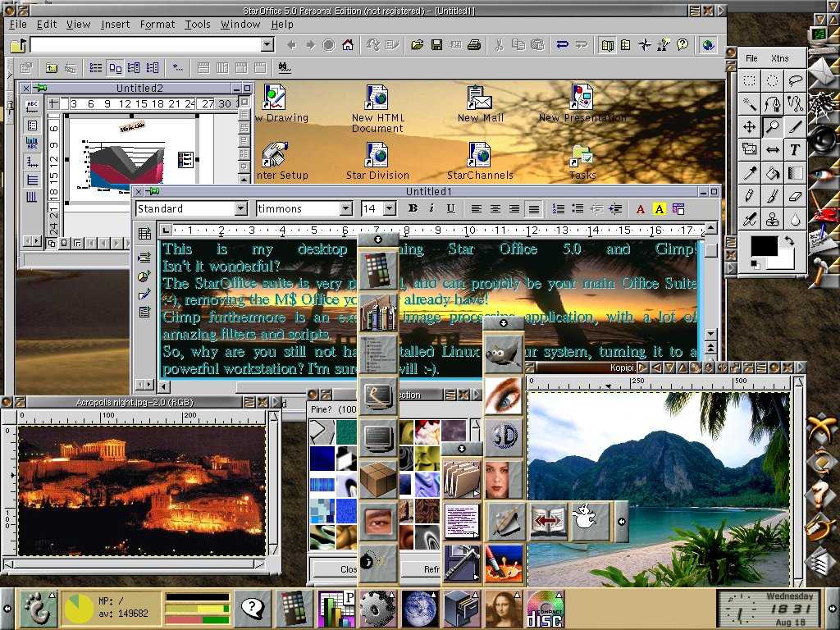Open the font size 14 dropdown

pos(390,208)
